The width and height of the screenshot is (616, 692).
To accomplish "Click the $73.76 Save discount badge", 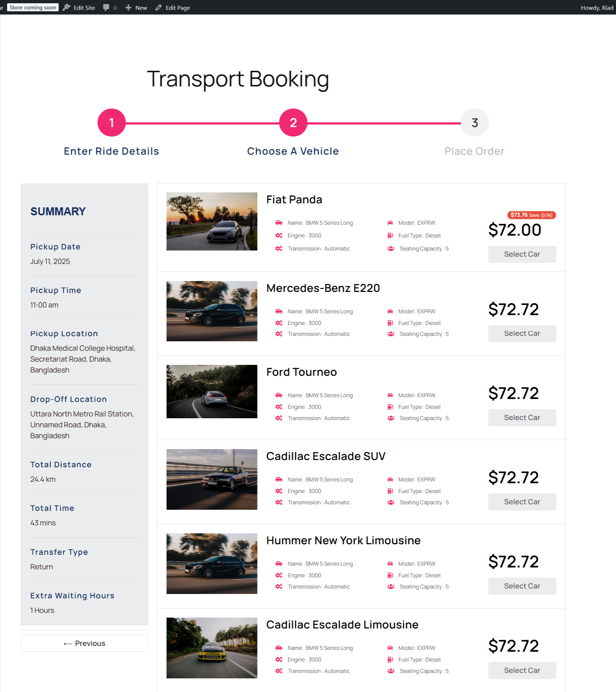I will 531,215.
